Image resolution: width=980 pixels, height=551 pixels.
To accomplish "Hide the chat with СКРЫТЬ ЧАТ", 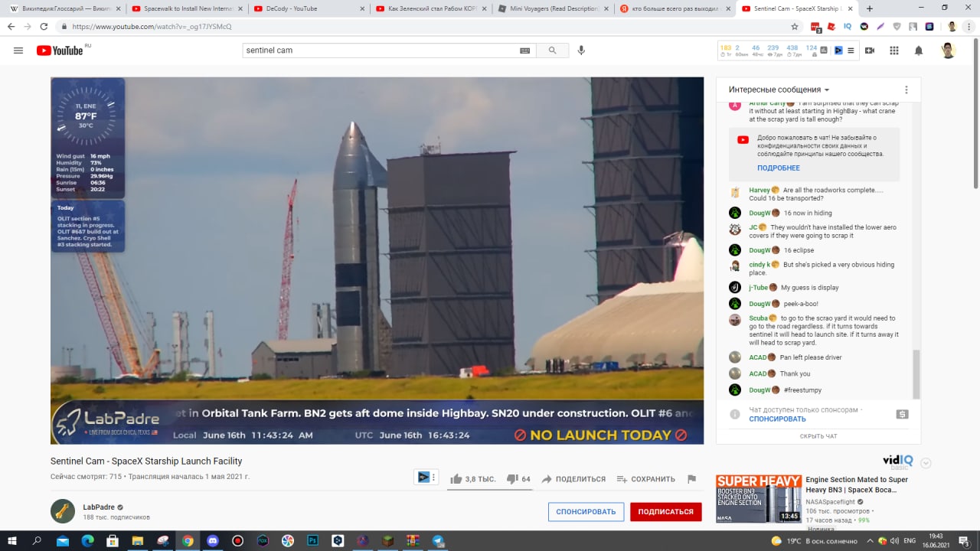I will (818, 436).
